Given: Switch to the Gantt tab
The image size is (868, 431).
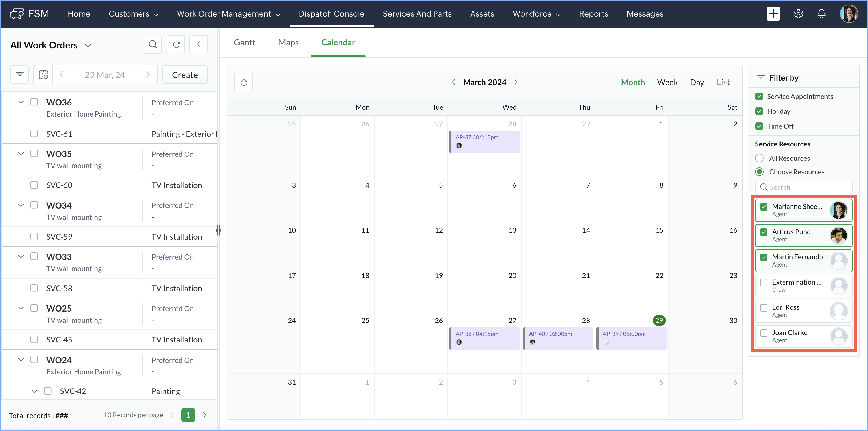Looking at the screenshot, I should pyautogui.click(x=244, y=42).
